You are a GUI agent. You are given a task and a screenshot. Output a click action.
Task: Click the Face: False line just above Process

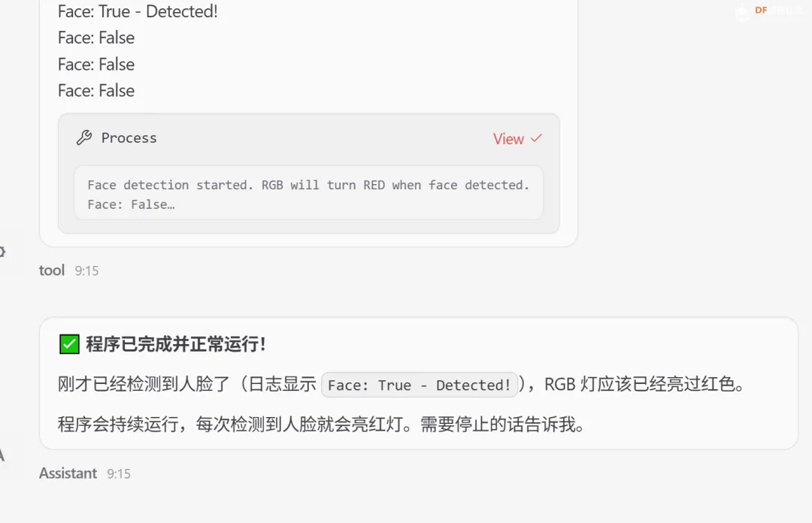96,91
